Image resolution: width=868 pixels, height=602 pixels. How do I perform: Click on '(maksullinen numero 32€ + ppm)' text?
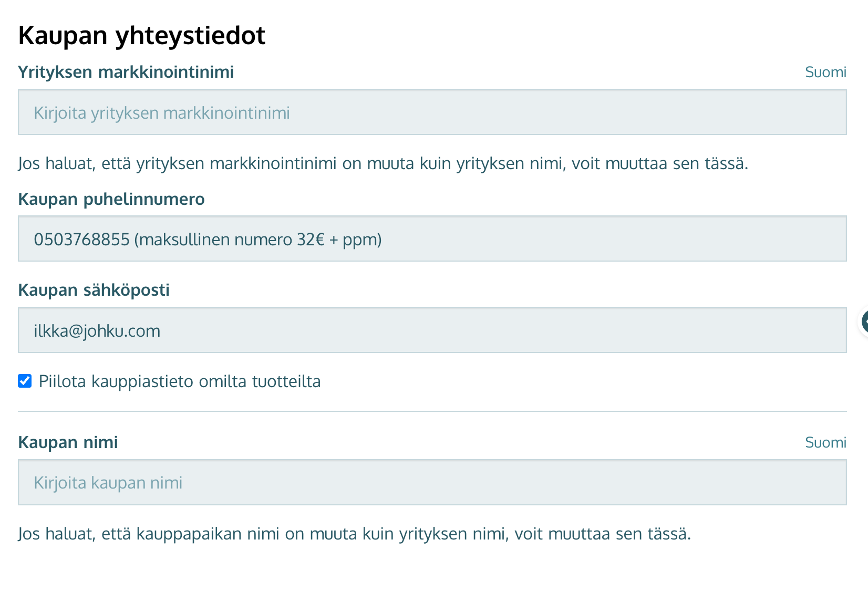coord(258,240)
